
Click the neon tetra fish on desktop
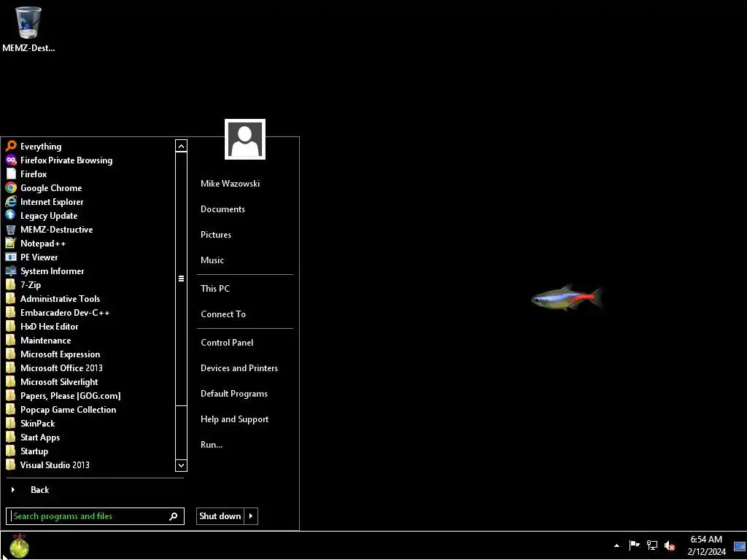(x=567, y=298)
